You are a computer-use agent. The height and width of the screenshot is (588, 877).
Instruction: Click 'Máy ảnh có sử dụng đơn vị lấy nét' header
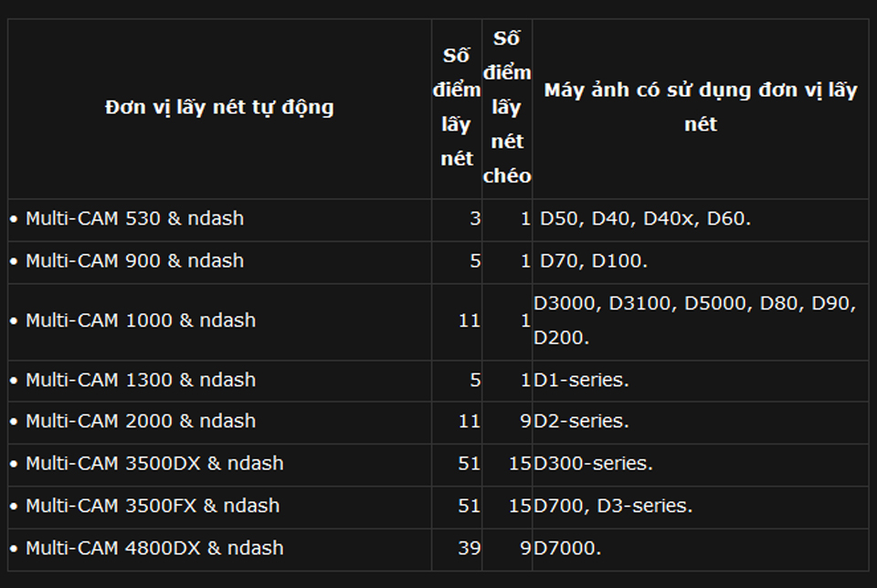701,108
